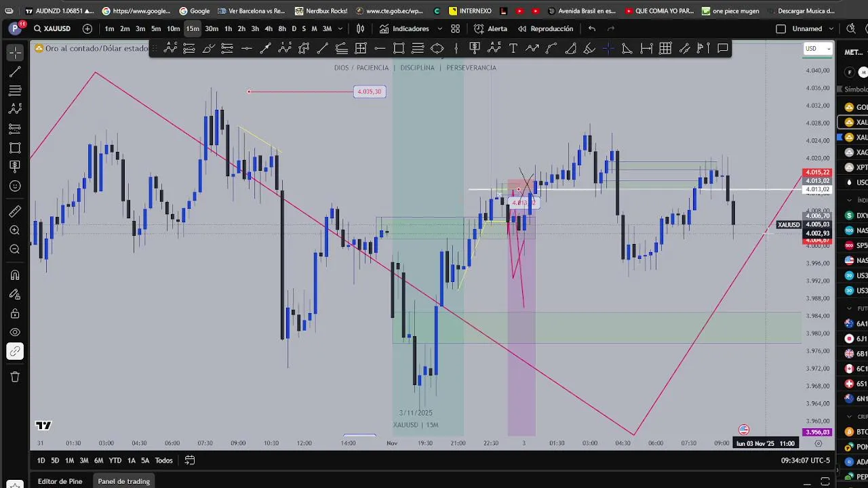Select the 1D date range
868x488 pixels.
pyautogui.click(x=41, y=460)
